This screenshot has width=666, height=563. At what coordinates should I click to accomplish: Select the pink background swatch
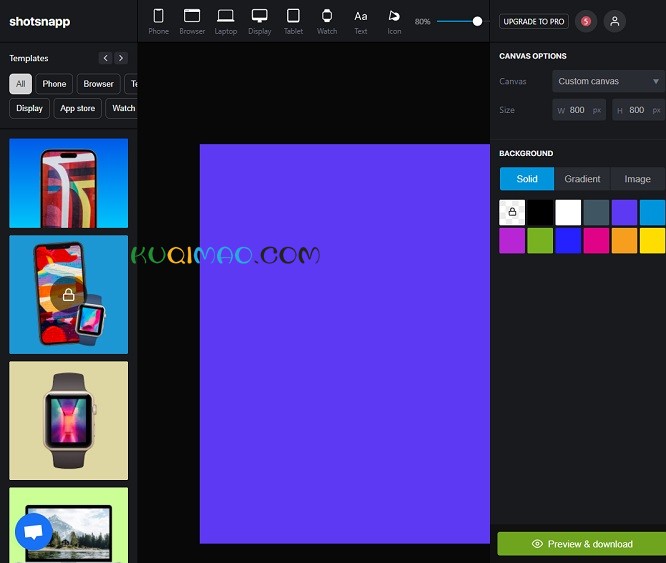[596, 241]
